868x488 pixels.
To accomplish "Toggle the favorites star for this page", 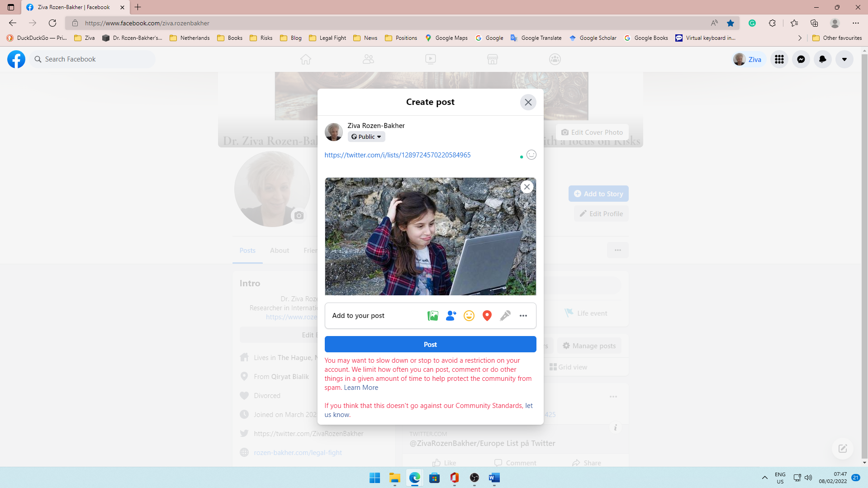I will (x=730, y=23).
